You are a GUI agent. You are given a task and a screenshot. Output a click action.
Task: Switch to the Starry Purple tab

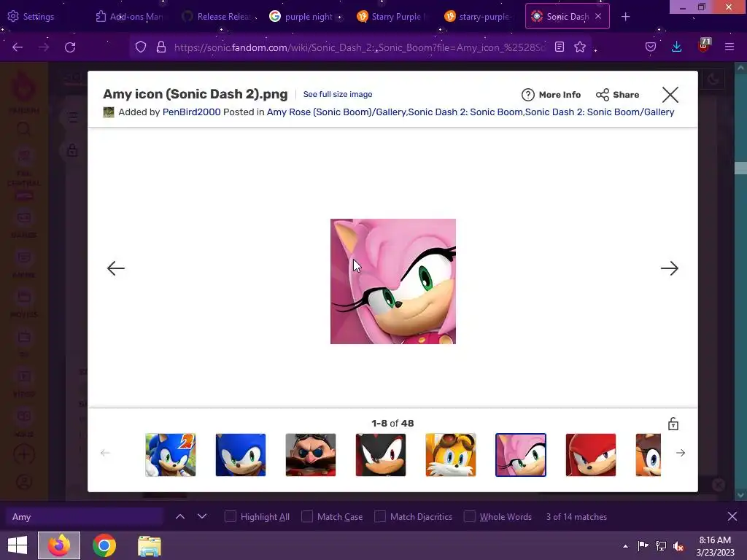click(x=392, y=16)
